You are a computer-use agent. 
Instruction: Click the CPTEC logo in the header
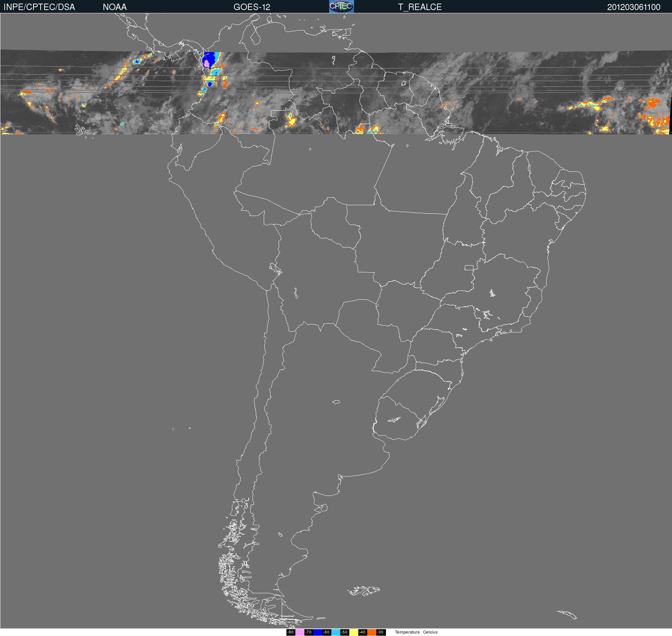[341, 6]
